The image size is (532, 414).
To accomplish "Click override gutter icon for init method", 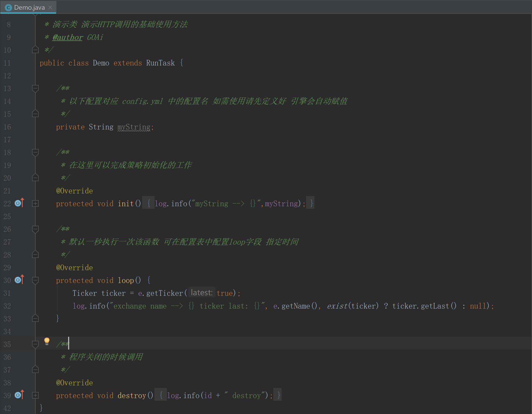I will pyautogui.click(x=19, y=203).
